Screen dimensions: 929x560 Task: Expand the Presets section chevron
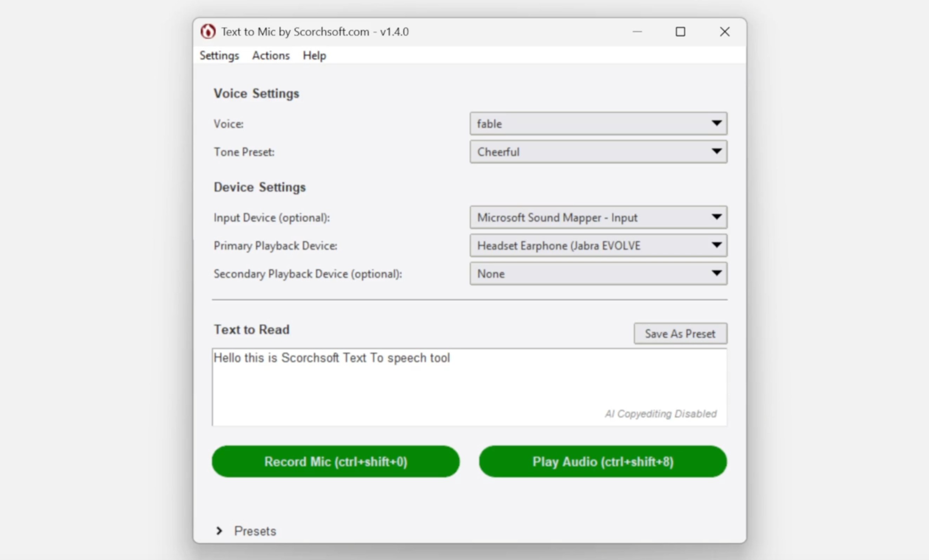click(219, 531)
